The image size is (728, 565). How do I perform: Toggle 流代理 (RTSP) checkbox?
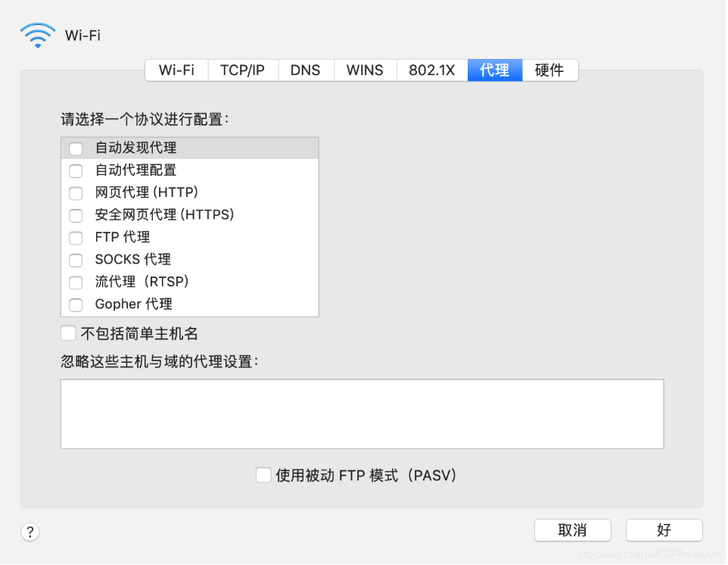pyautogui.click(x=76, y=282)
